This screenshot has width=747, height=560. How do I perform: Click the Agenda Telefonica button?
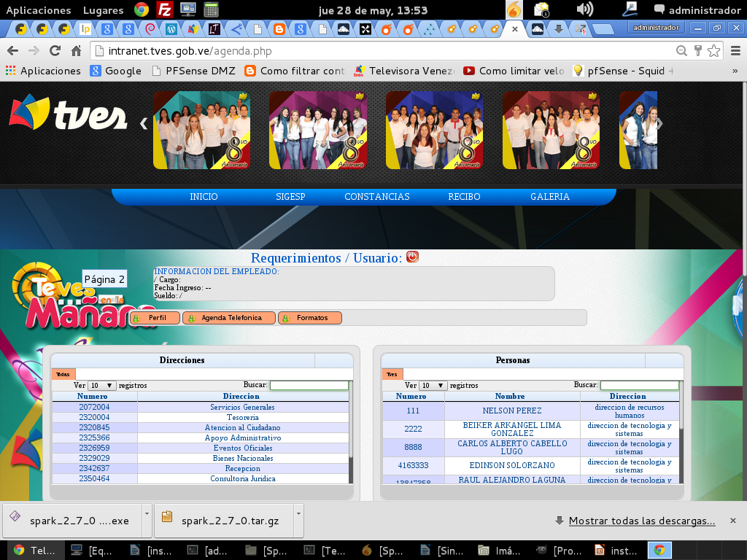point(229,318)
